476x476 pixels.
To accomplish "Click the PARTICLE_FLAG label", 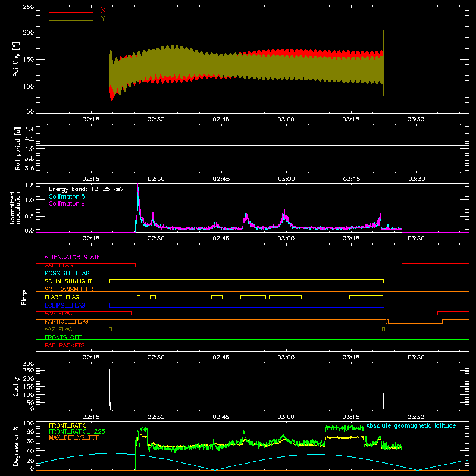I will tap(67, 321).
